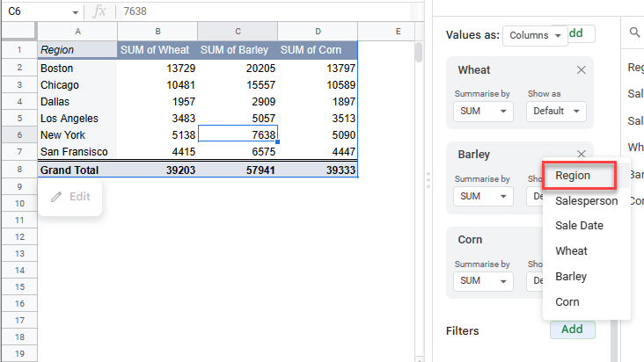Choose Corn from the dropdown list
This screenshot has width=644, height=362.
click(x=567, y=302)
